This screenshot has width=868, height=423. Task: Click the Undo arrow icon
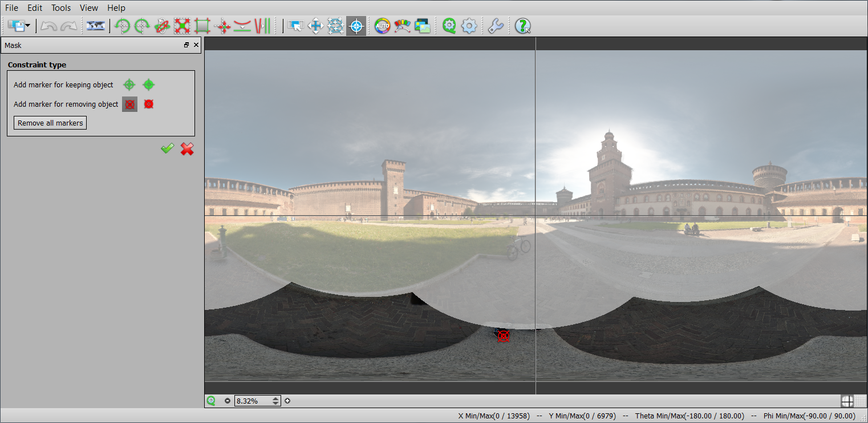(x=48, y=26)
